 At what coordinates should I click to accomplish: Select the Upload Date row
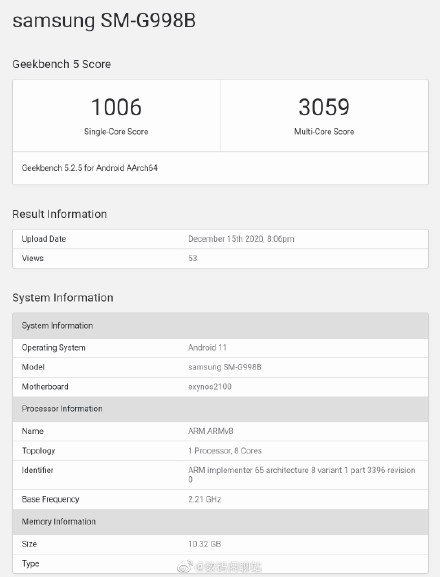pyautogui.click(x=220, y=239)
